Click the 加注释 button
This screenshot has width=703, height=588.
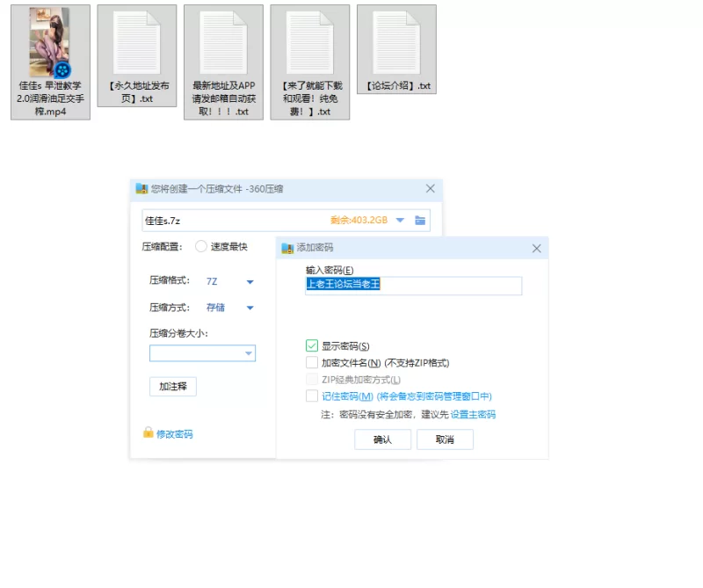172,387
